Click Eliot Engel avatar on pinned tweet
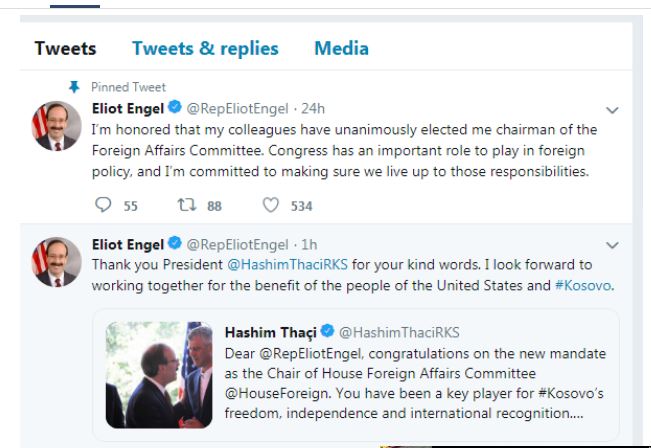Viewport: 651px width, 448px height. 55,126
